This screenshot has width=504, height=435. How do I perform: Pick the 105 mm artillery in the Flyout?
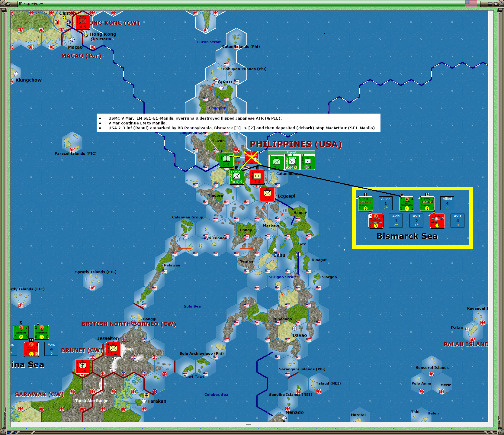tap(308, 163)
